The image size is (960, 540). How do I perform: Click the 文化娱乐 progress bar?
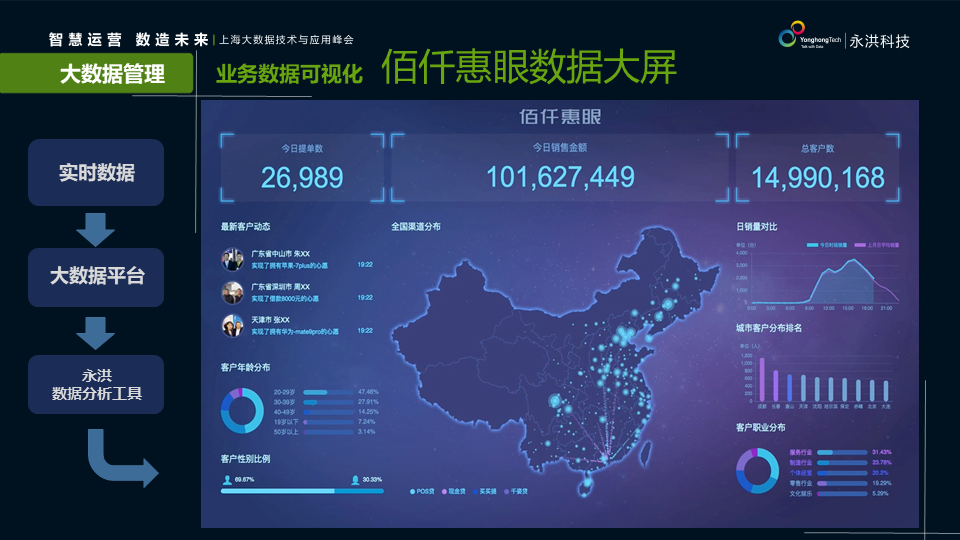click(x=842, y=493)
